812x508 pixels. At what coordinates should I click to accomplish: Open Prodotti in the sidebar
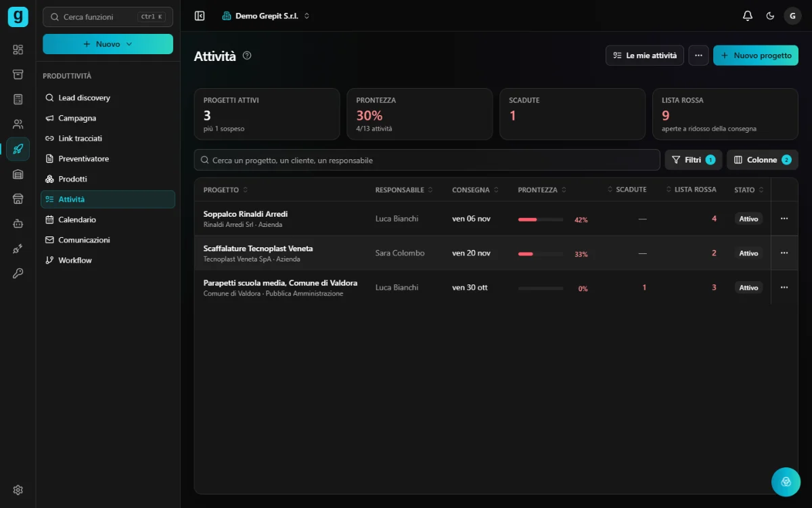click(x=108, y=179)
